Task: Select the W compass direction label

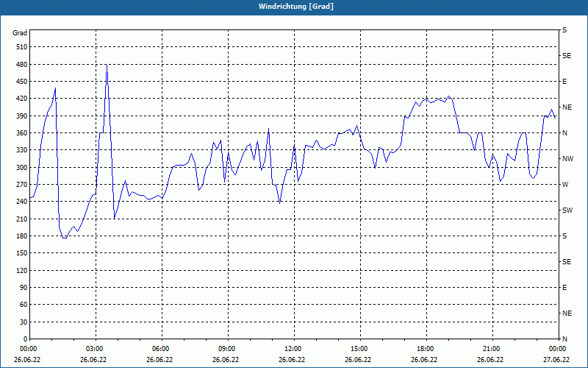Action: click(x=565, y=185)
